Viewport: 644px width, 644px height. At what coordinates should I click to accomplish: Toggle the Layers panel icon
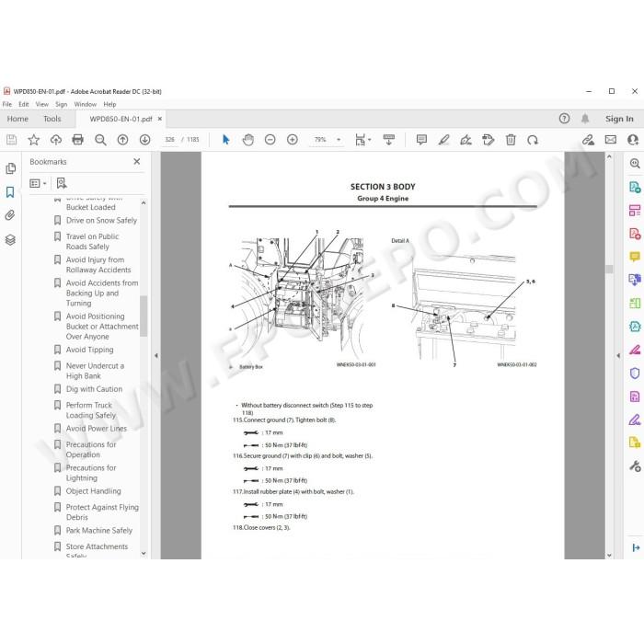10,239
